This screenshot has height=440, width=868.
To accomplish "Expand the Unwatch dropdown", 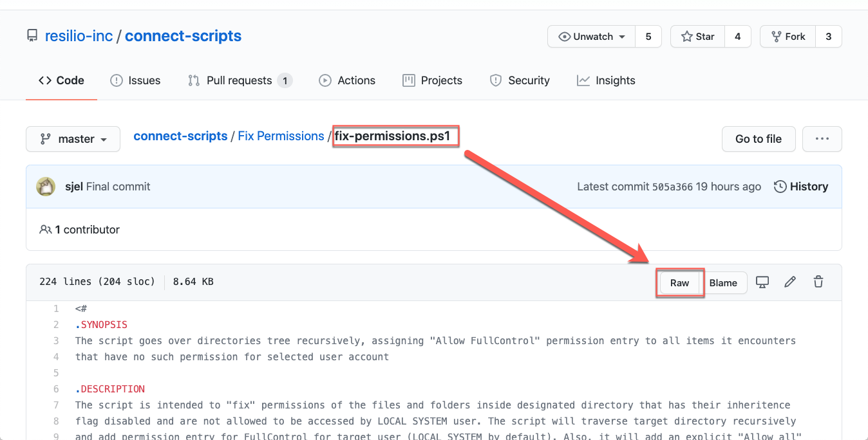I will [x=592, y=37].
